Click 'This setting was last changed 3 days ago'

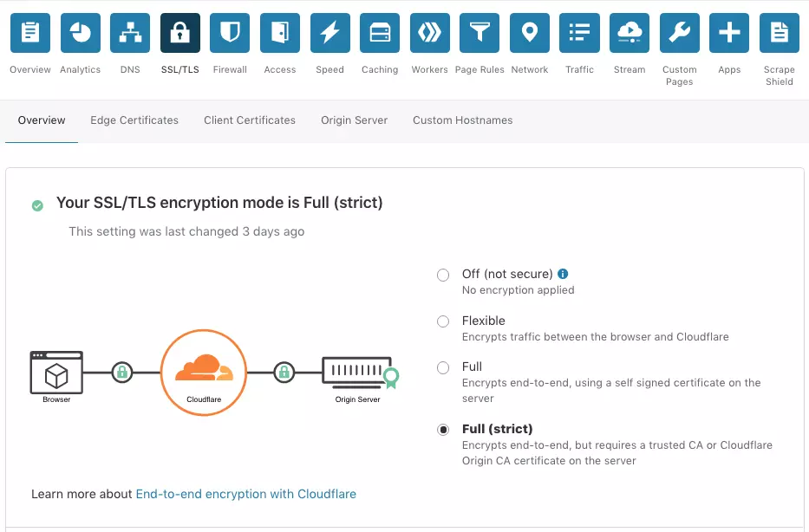click(186, 231)
